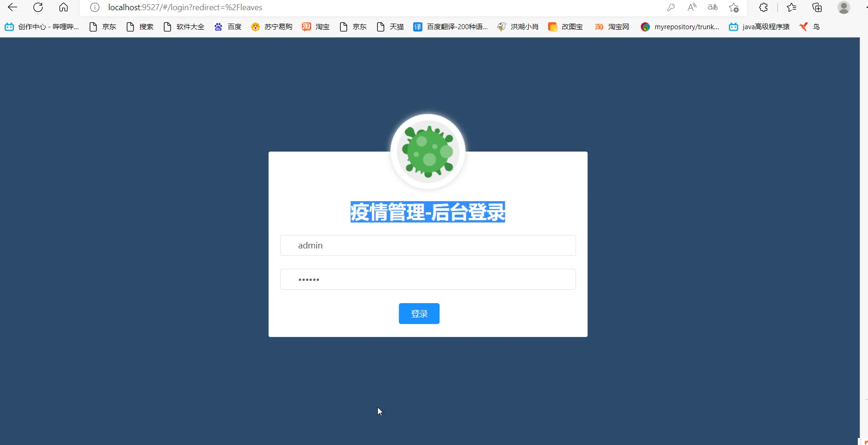
Task: Focus the password input field
Action: tap(428, 279)
